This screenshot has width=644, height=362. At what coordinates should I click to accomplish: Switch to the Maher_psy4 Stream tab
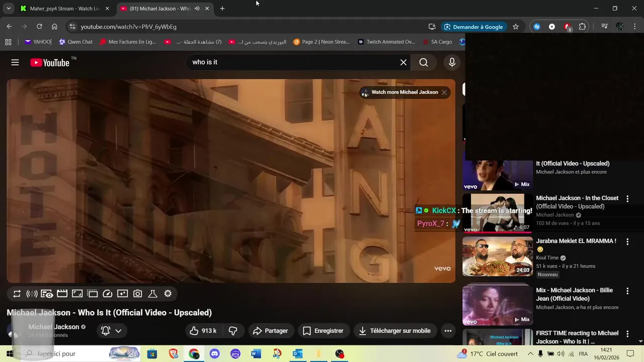click(64, 9)
